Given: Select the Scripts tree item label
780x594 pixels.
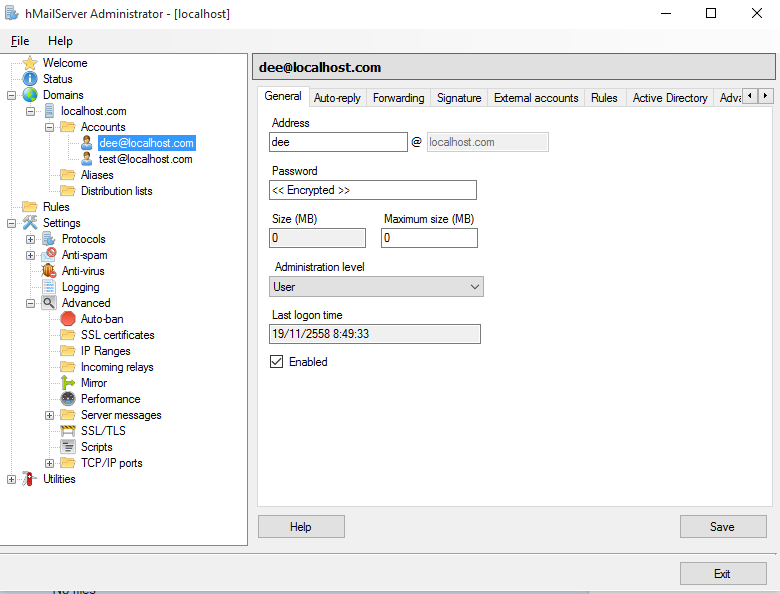Looking at the screenshot, I should click(x=97, y=447).
